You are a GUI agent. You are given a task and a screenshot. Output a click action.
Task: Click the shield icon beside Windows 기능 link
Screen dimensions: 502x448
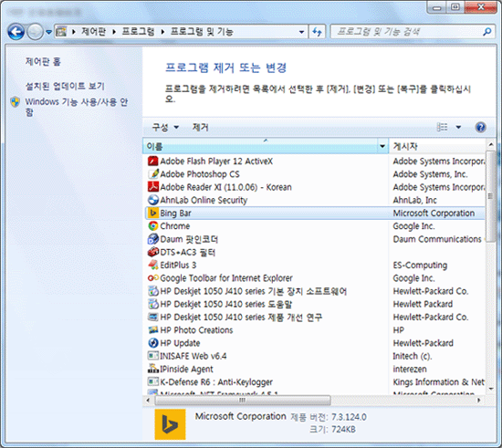pos(15,102)
